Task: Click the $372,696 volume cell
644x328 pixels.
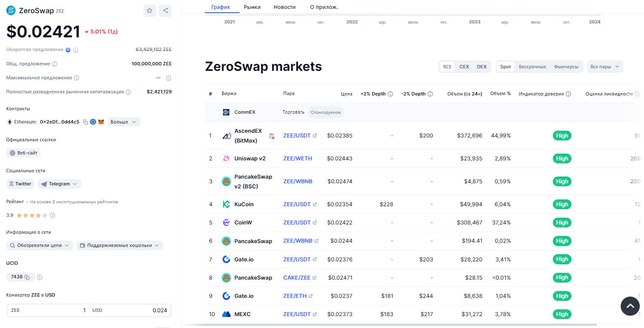Action: 470,136
